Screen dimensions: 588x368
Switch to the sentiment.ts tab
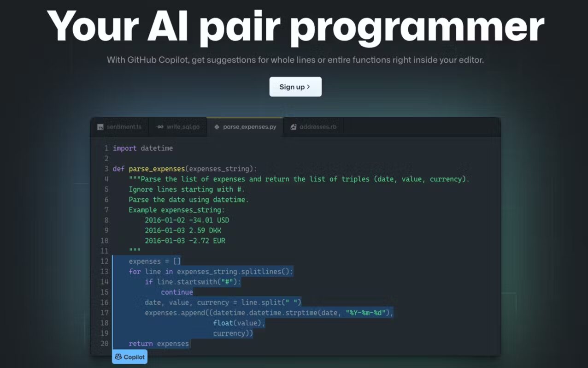click(x=124, y=127)
